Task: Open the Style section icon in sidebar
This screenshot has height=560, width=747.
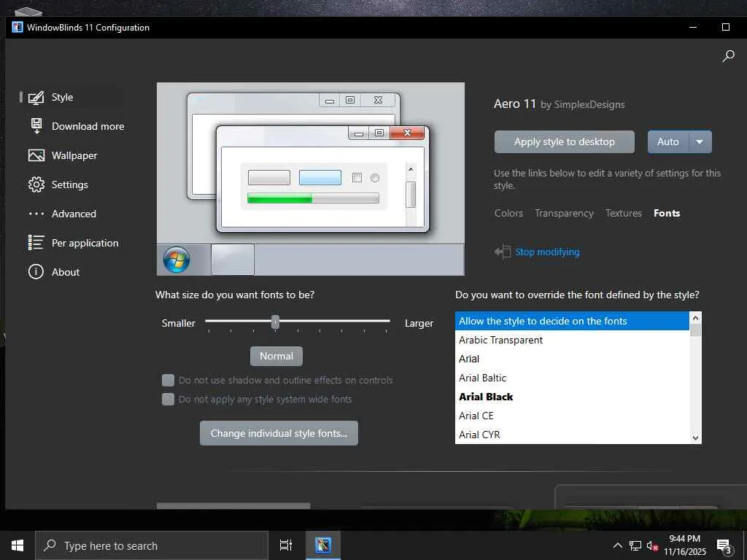Action: click(x=36, y=98)
